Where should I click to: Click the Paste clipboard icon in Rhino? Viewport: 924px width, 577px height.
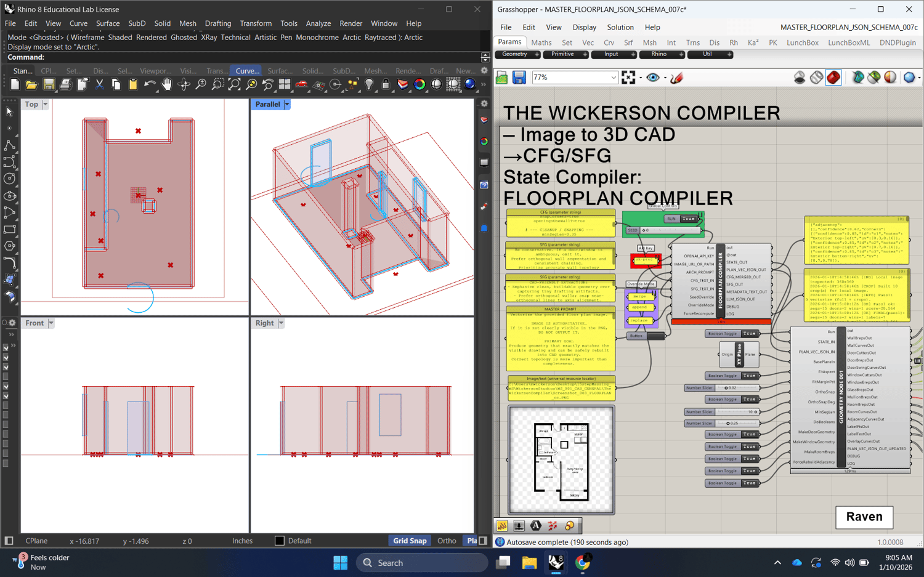133,85
